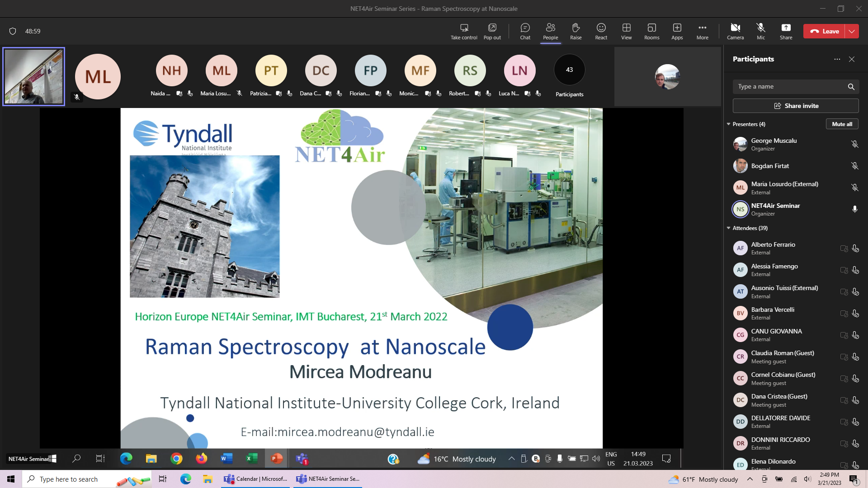Raise your hand in the meeting

point(576,31)
